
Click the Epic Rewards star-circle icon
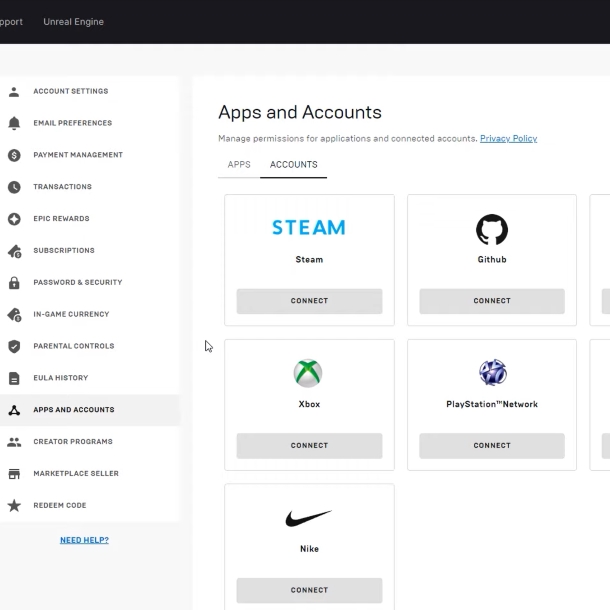pyautogui.click(x=14, y=219)
